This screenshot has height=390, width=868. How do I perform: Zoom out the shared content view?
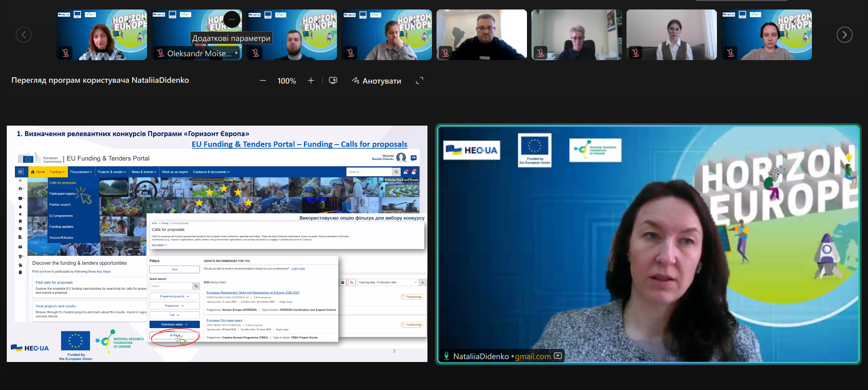click(263, 81)
